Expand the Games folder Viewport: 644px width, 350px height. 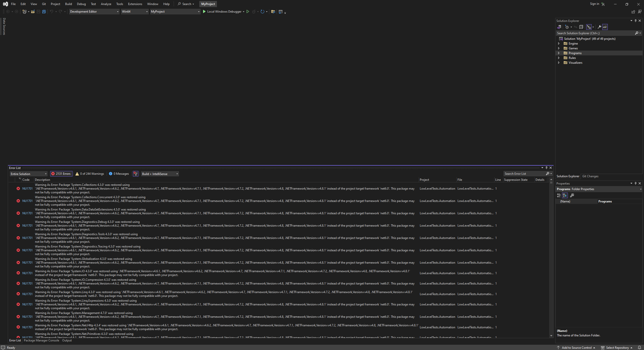tap(559, 48)
